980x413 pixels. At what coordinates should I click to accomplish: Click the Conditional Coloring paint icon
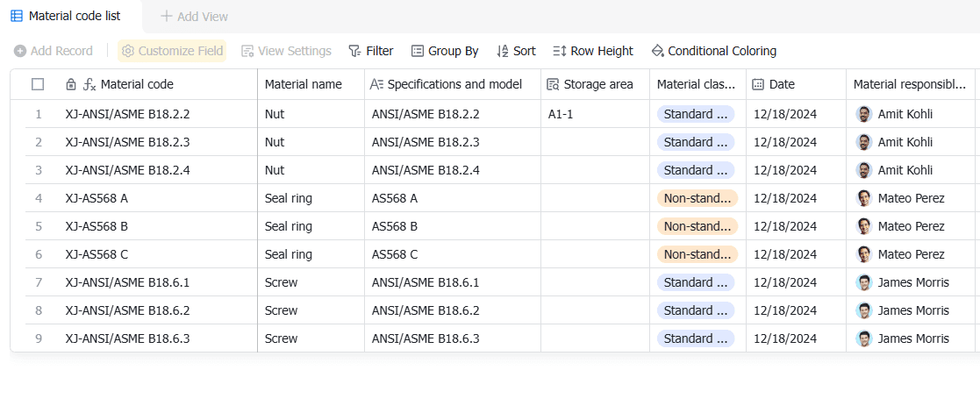point(657,51)
